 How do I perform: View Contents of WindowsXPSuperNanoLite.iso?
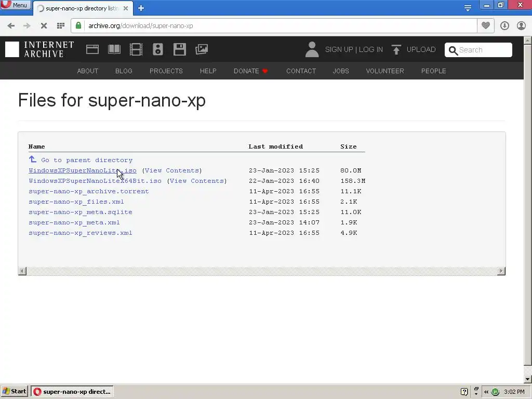tap(171, 170)
